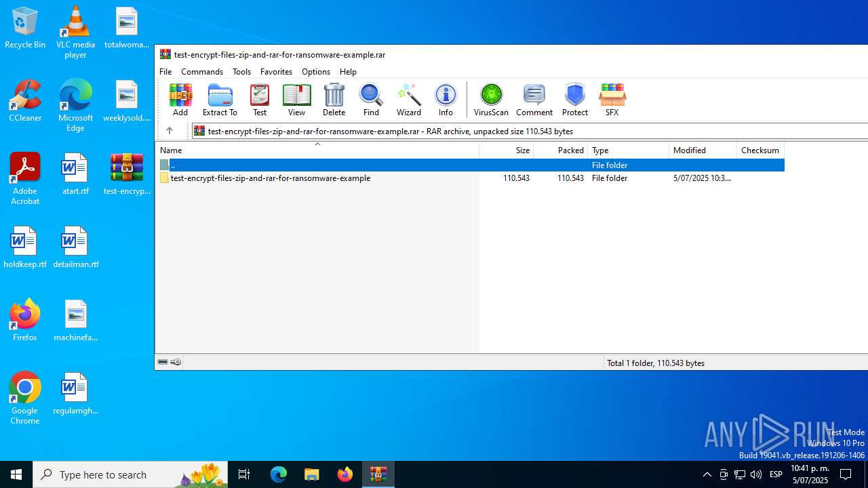Viewport: 868px width, 488px height.
Task: Open the Options menu
Action: pyautogui.click(x=316, y=71)
